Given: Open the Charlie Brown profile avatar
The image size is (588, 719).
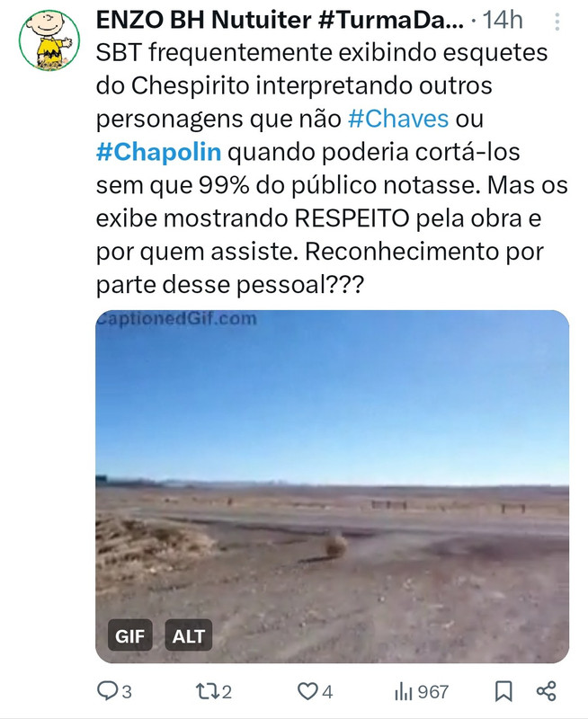Looking at the screenshot, I should point(49,40).
